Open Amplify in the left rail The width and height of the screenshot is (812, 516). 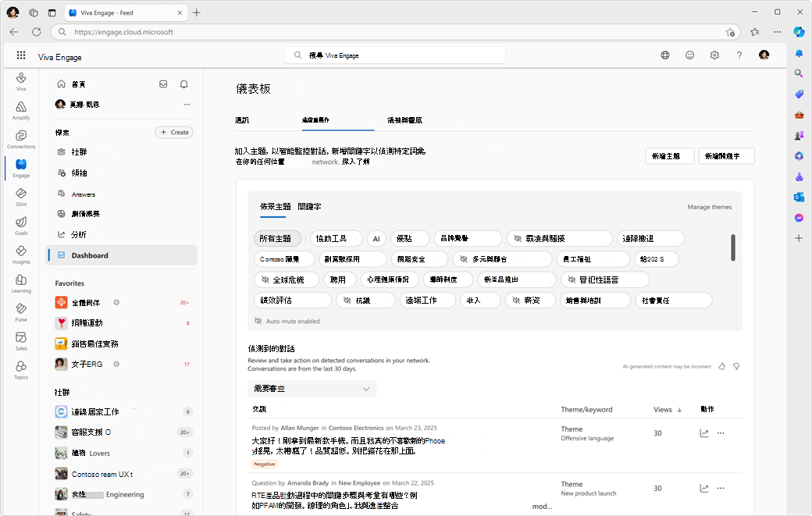pyautogui.click(x=21, y=110)
